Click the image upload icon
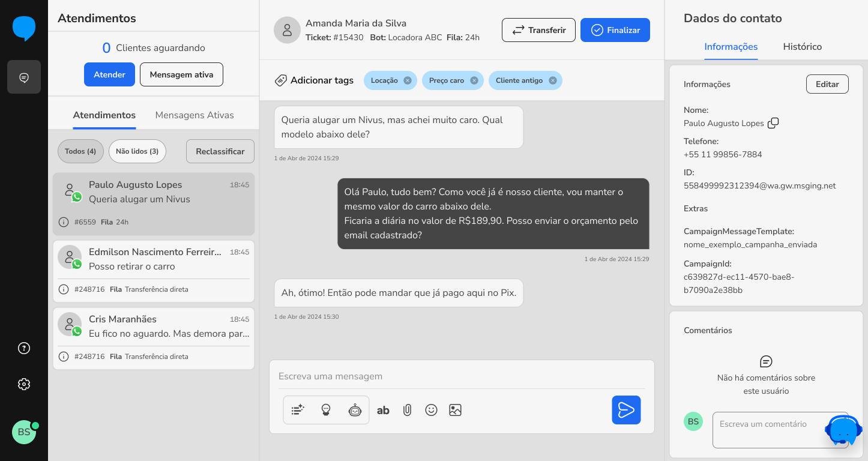This screenshot has width=868, height=461. [455, 410]
